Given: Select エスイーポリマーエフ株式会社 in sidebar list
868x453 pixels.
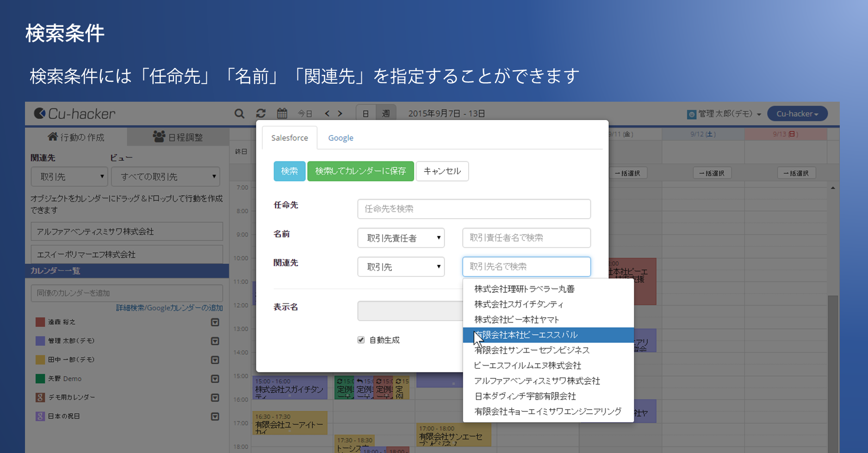Looking at the screenshot, I should 127,254.
